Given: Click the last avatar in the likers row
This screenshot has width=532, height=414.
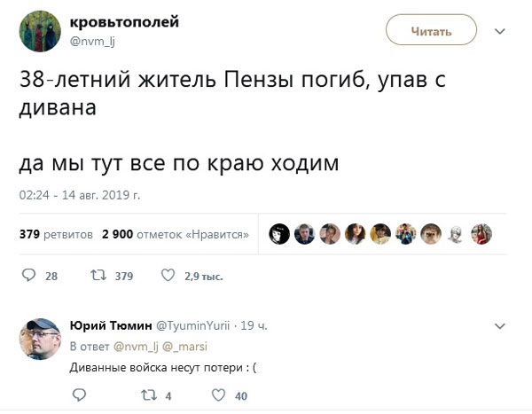Looking at the screenshot, I should tap(481, 233).
